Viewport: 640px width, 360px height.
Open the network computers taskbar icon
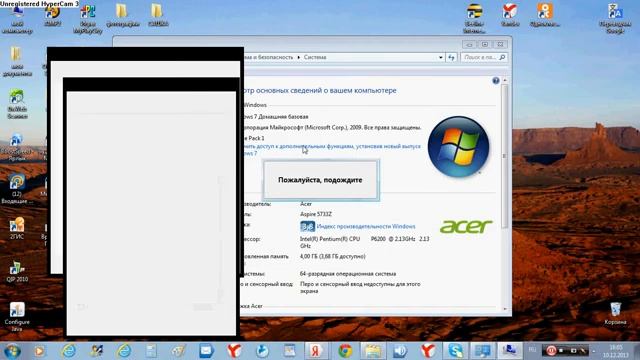[x=509, y=351]
